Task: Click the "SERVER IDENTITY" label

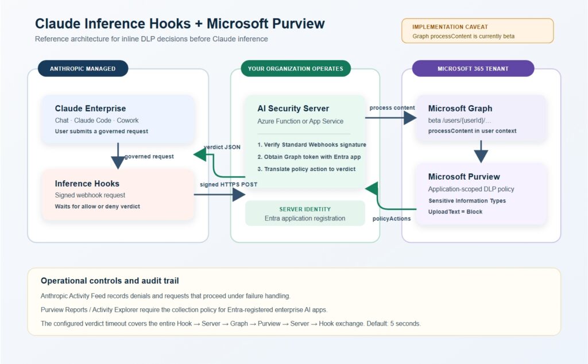Action: click(305, 209)
